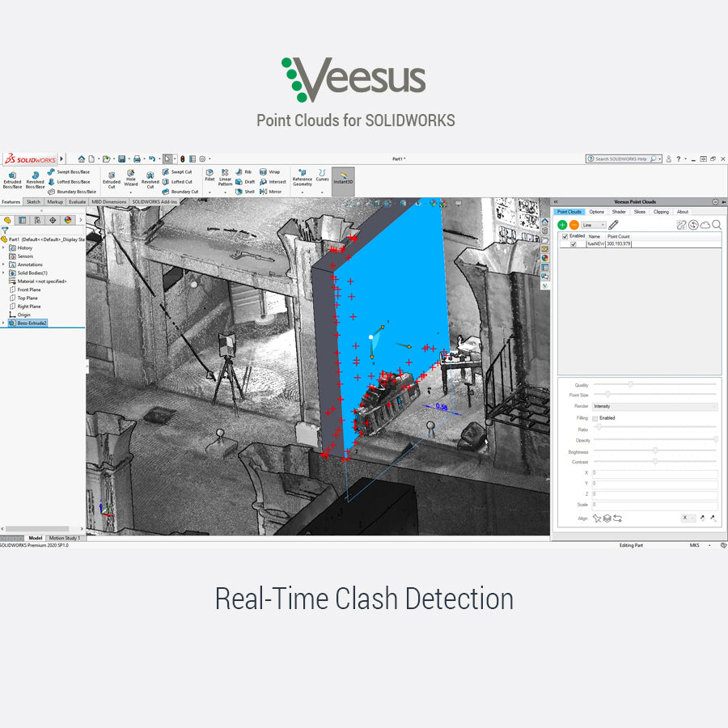The width and height of the screenshot is (728, 728).
Task: Open the Reference Geometry tool
Action: [x=302, y=180]
